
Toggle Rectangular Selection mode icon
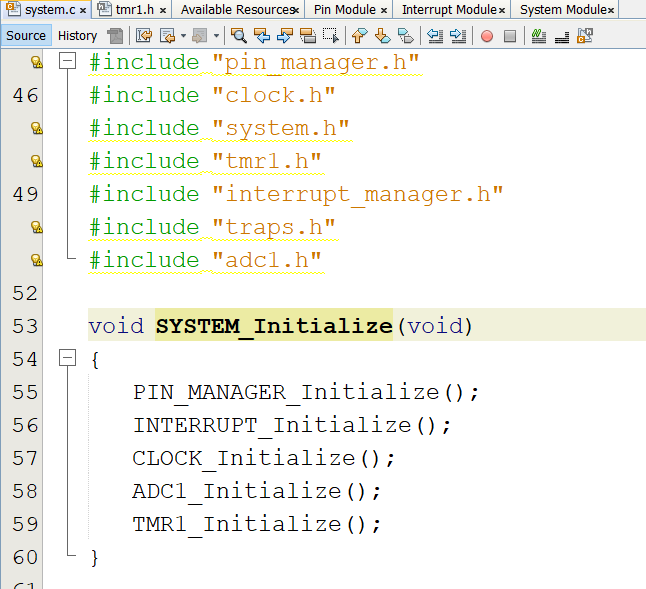tap(331, 36)
